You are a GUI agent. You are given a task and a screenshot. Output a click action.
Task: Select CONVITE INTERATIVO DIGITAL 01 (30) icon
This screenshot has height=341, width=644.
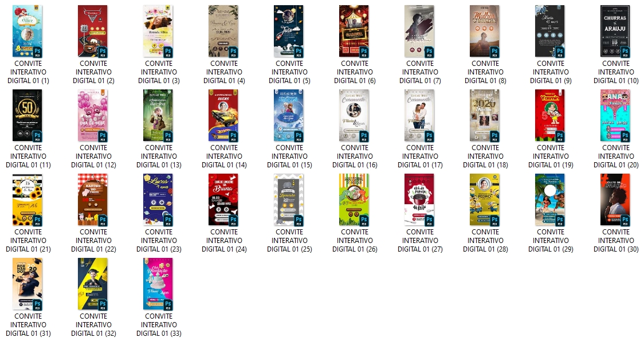tap(616, 199)
